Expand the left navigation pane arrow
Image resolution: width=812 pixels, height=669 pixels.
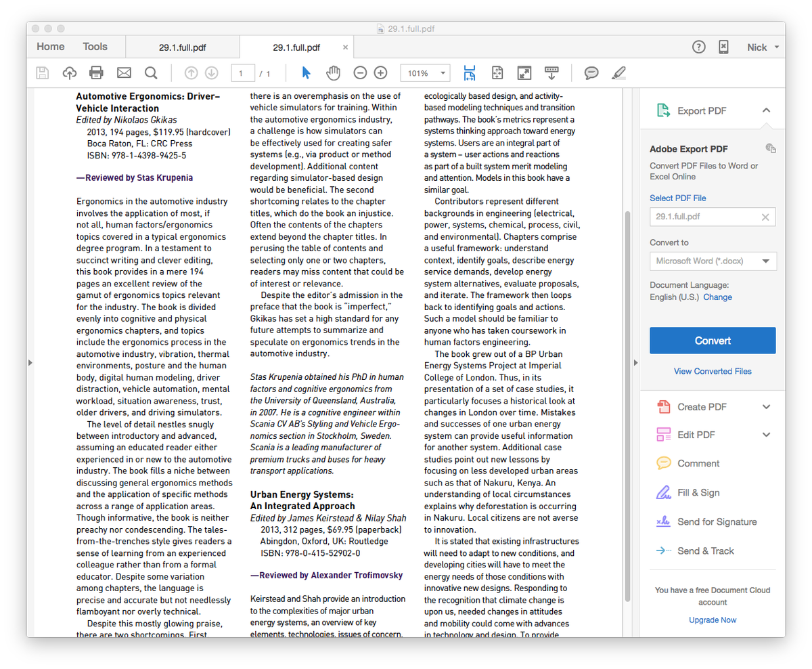coord(30,363)
